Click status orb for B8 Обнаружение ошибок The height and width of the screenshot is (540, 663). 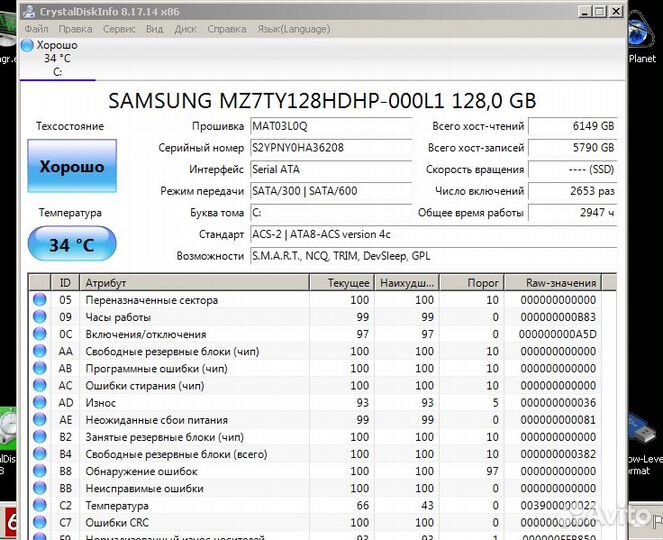40,471
